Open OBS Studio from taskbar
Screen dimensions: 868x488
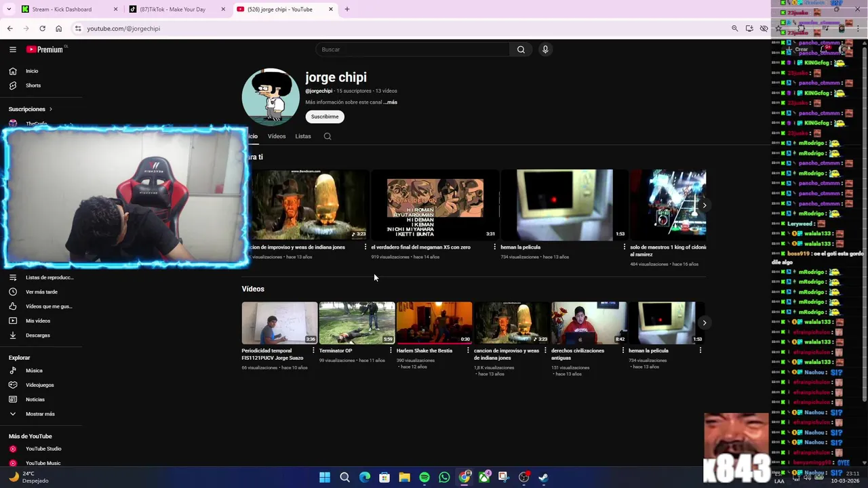tap(524, 477)
